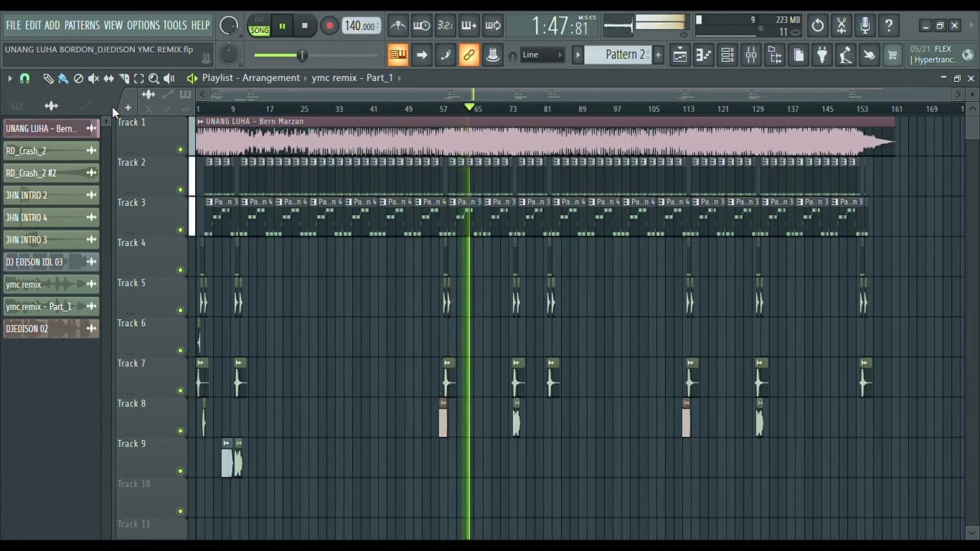Open the tempo tapper icon

845,55
